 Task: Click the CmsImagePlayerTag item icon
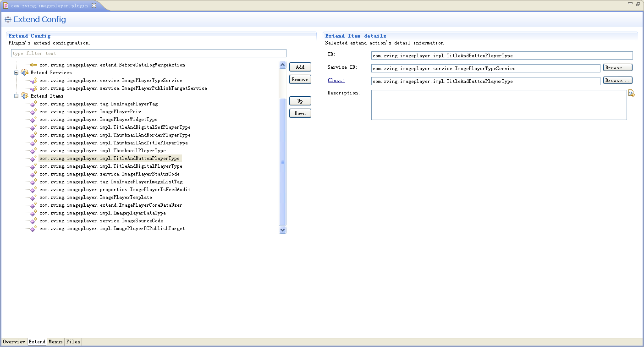[33, 104]
